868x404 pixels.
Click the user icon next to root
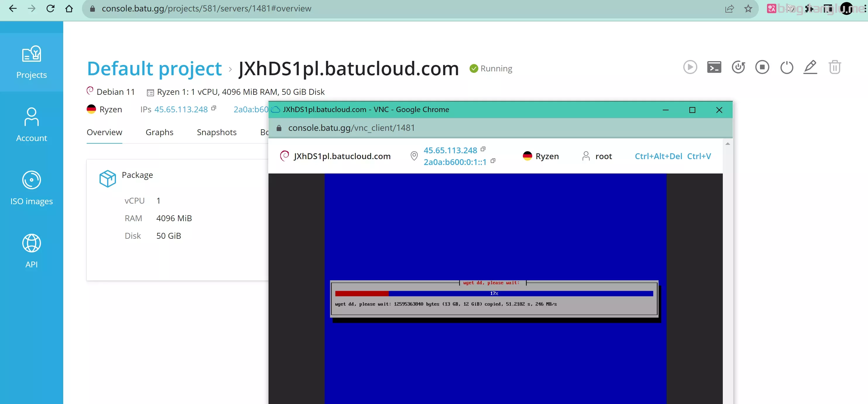pos(586,156)
